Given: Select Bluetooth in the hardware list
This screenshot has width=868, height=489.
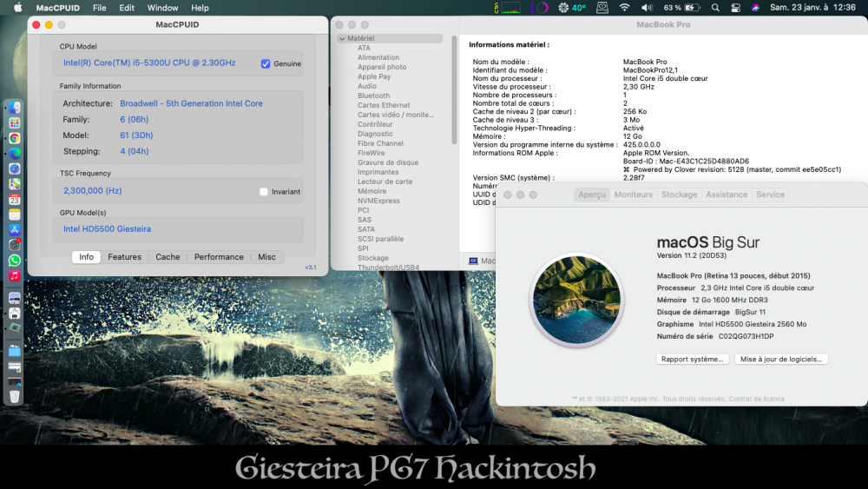Looking at the screenshot, I should click(x=373, y=96).
